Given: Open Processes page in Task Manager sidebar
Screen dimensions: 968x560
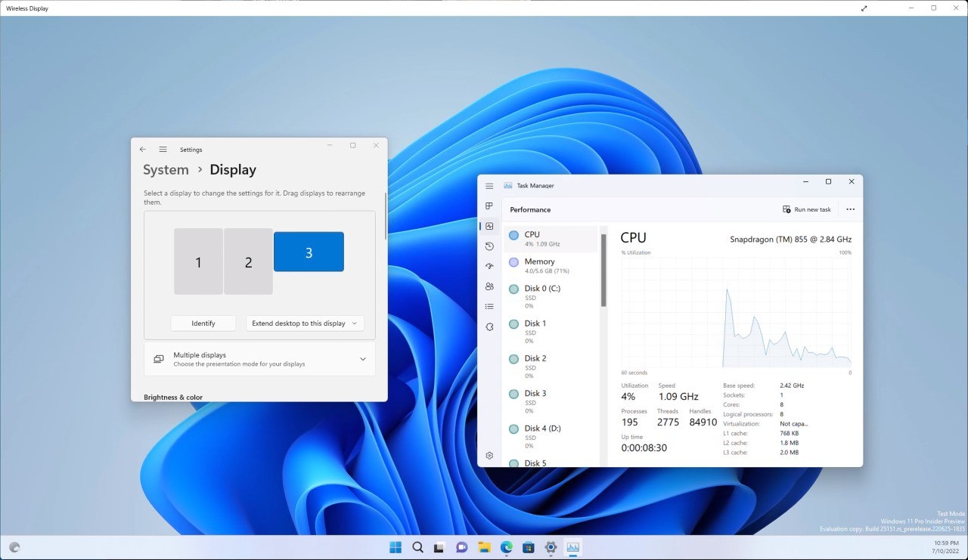Looking at the screenshot, I should pos(489,206).
